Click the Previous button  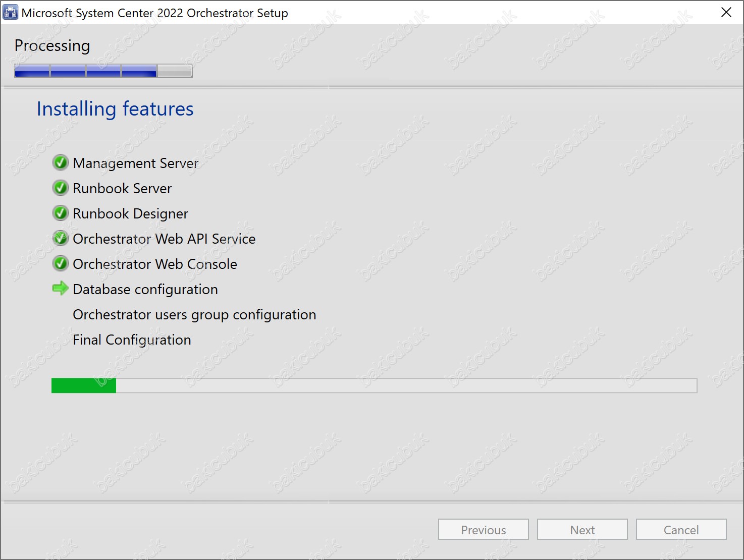(x=484, y=529)
